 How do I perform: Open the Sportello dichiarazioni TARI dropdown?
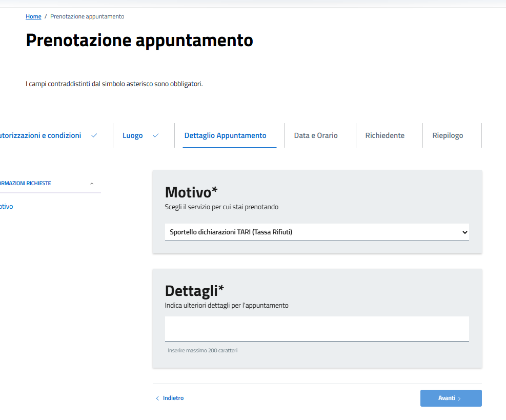click(316, 232)
